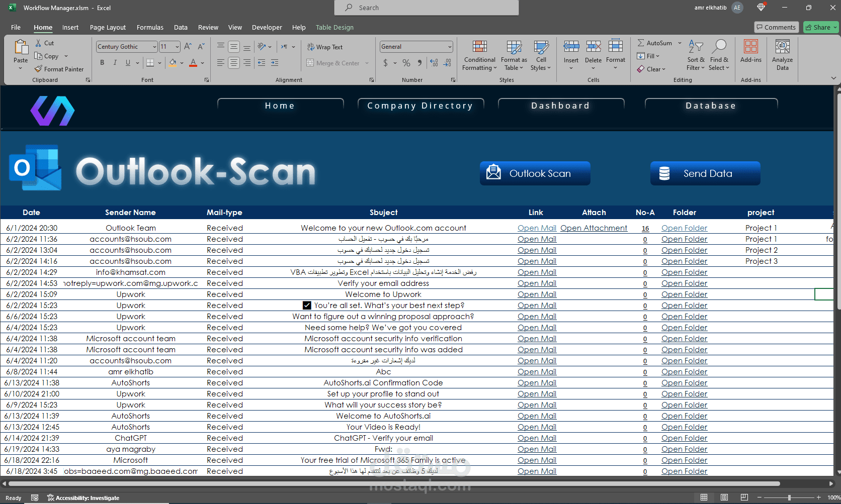Increase cell indent
Image resolution: width=841 pixels, height=504 pixels.
coord(275,63)
